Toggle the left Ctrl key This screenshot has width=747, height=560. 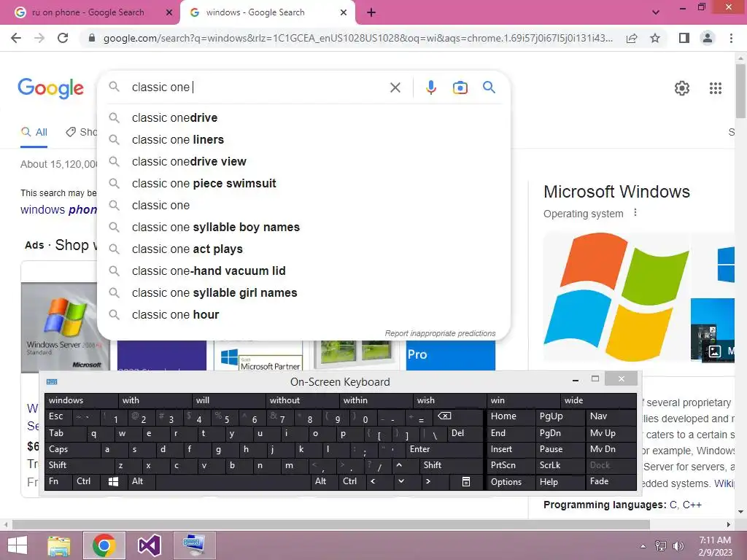(86, 481)
